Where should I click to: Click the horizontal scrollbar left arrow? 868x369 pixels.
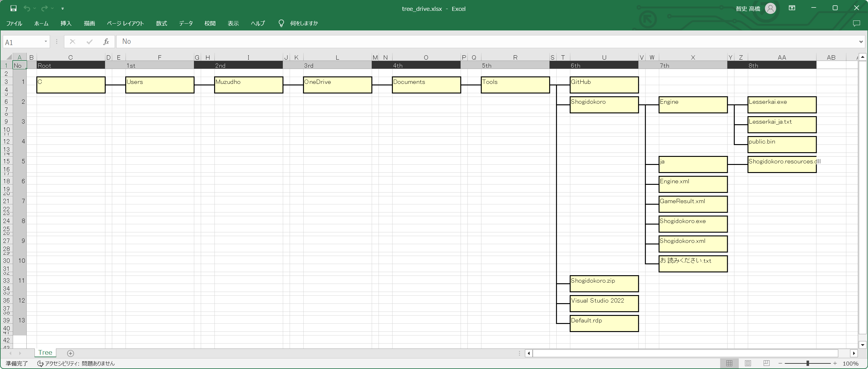(529, 353)
